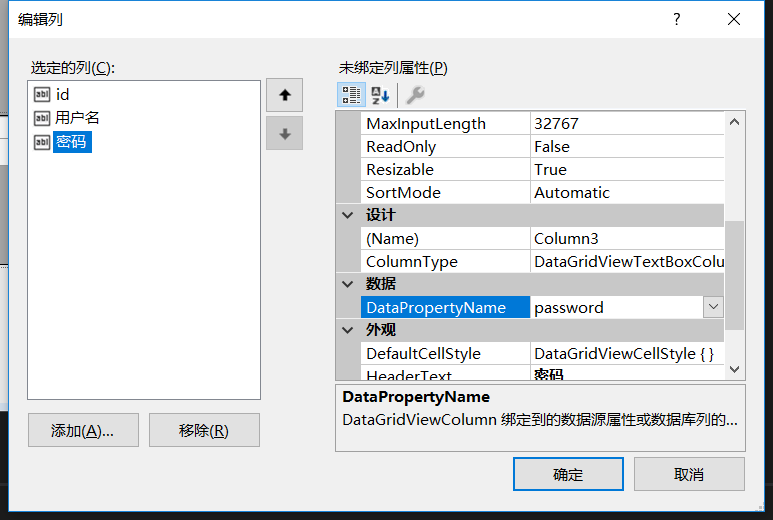This screenshot has width=773, height=520.
Task: Click the 数据 category header text
Action: pos(380,284)
